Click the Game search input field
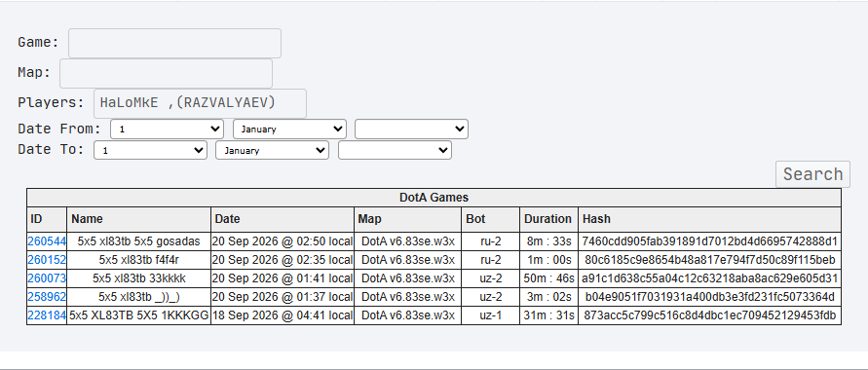The width and height of the screenshot is (868, 370). [x=174, y=43]
